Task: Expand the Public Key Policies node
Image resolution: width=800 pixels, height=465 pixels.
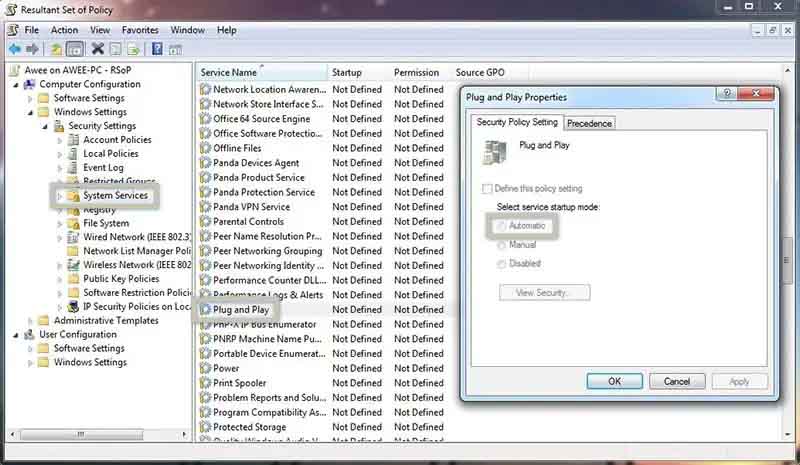Action: (x=60, y=279)
